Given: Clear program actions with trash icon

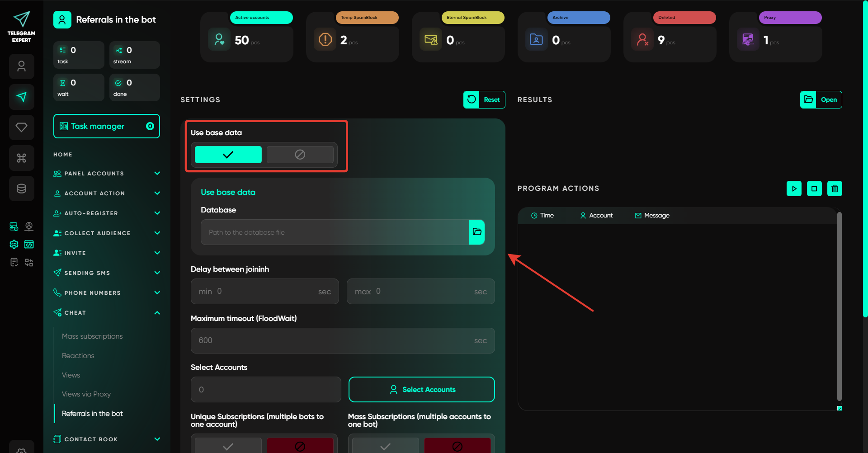Looking at the screenshot, I should pos(835,189).
